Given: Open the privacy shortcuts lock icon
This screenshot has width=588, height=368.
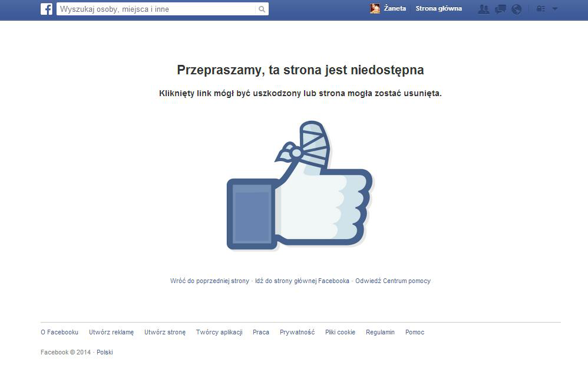Looking at the screenshot, I should click(540, 9).
